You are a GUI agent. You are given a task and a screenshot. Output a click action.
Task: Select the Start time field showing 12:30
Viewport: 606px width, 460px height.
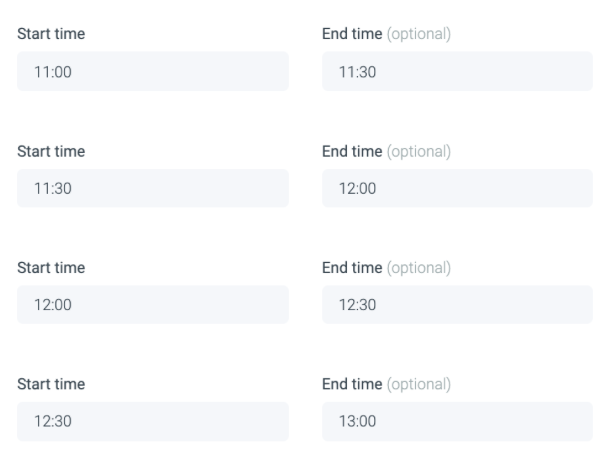(x=152, y=422)
